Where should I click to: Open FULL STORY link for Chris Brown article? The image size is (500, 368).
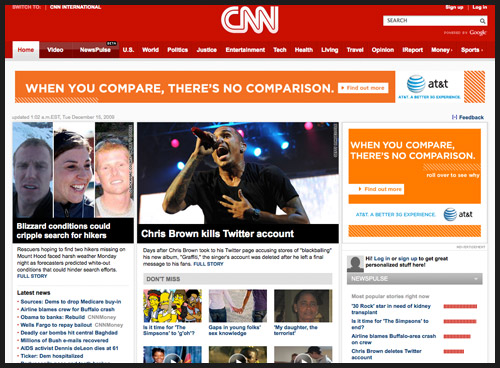point(208,264)
